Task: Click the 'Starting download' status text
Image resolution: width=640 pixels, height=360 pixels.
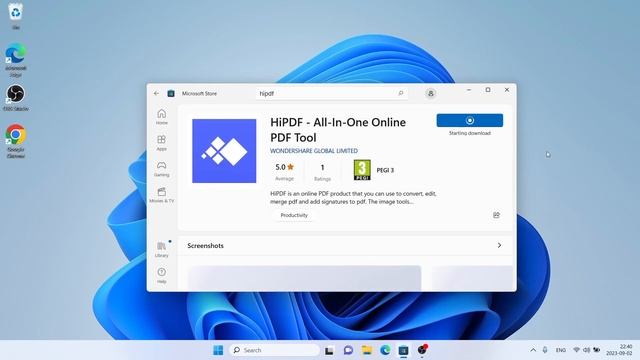Action: [470, 133]
